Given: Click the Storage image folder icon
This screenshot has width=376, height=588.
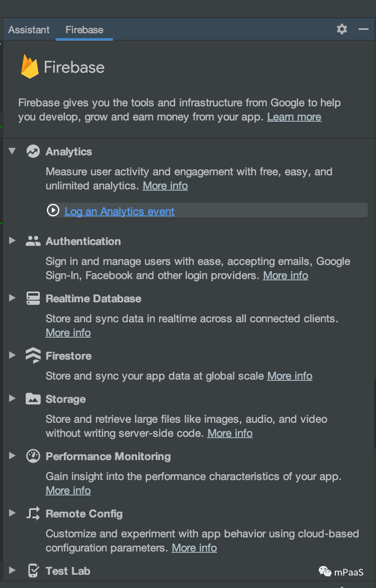Looking at the screenshot, I should point(33,399).
